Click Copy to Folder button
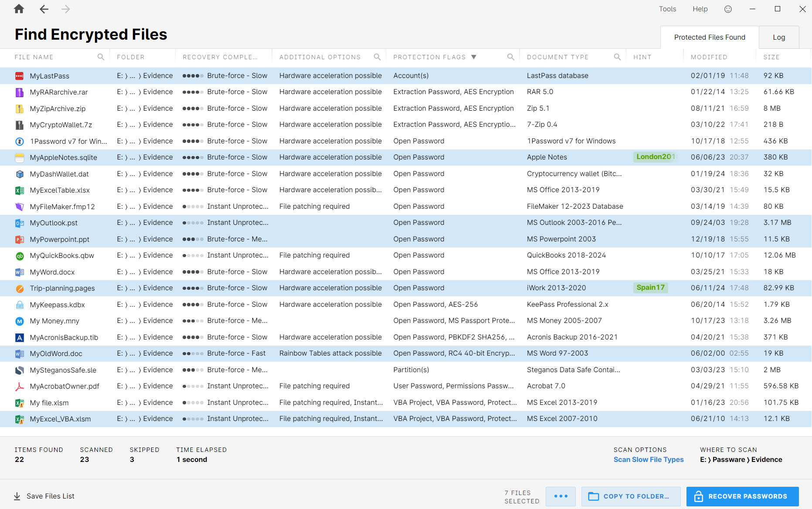The width and height of the screenshot is (812, 509). pyautogui.click(x=631, y=496)
